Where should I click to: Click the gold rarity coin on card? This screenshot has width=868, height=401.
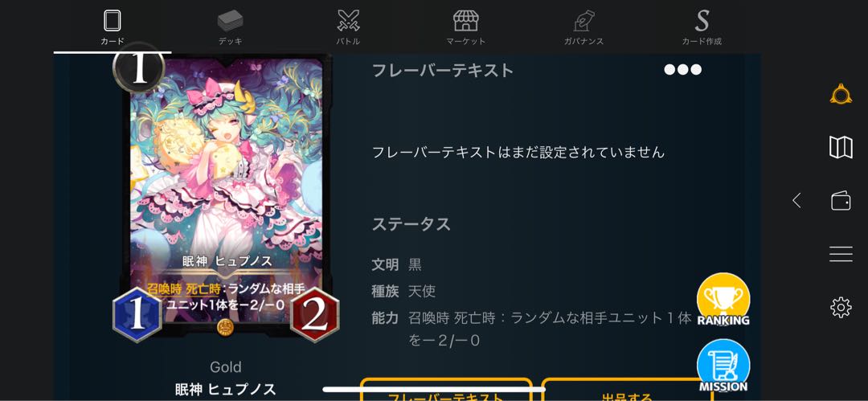click(226, 326)
